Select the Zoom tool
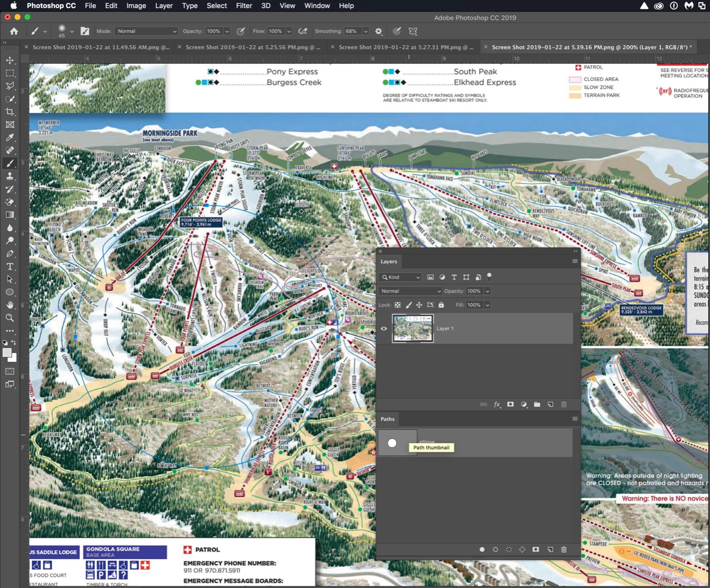Screen dimensions: 710x588 (10, 317)
